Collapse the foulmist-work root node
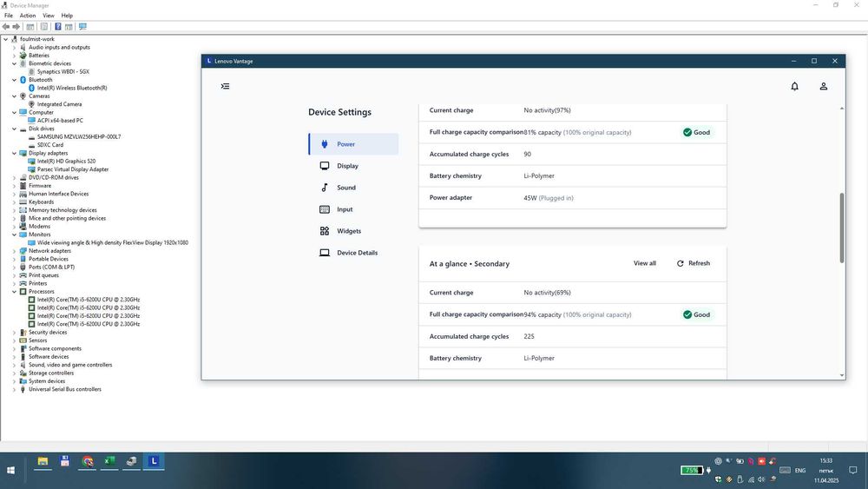Image resolution: width=868 pixels, height=489 pixels. pos(5,39)
